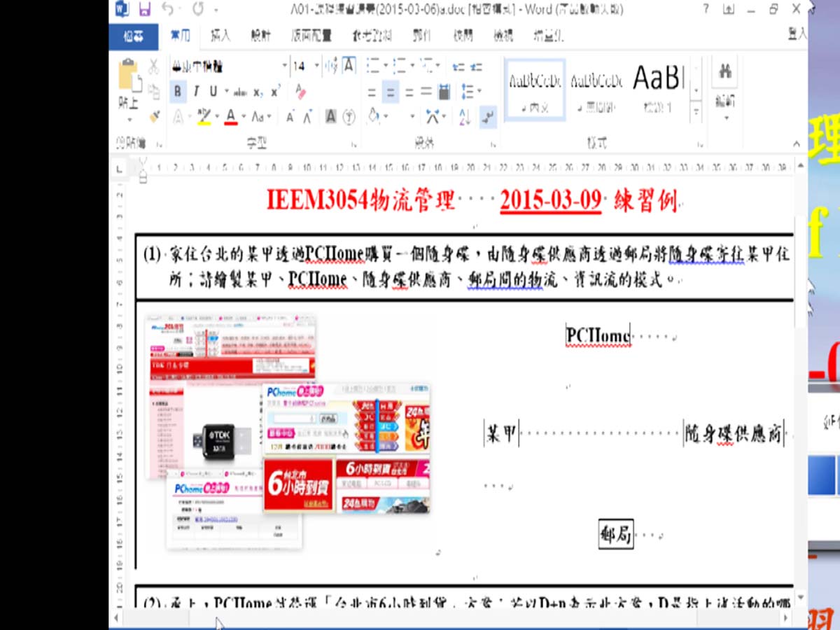Toggle Italic formatting
Image resolution: width=840 pixels, height=630 pixels.
tap(196, 91)
